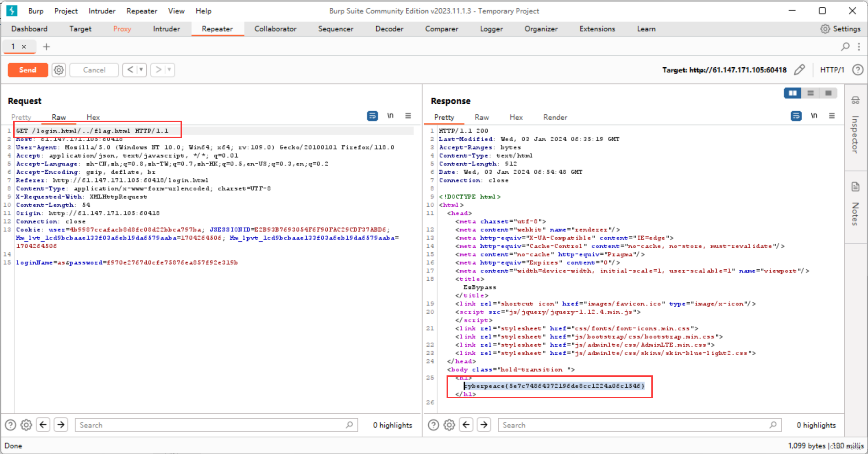Select tabbed combined layout view

[828, 93]
